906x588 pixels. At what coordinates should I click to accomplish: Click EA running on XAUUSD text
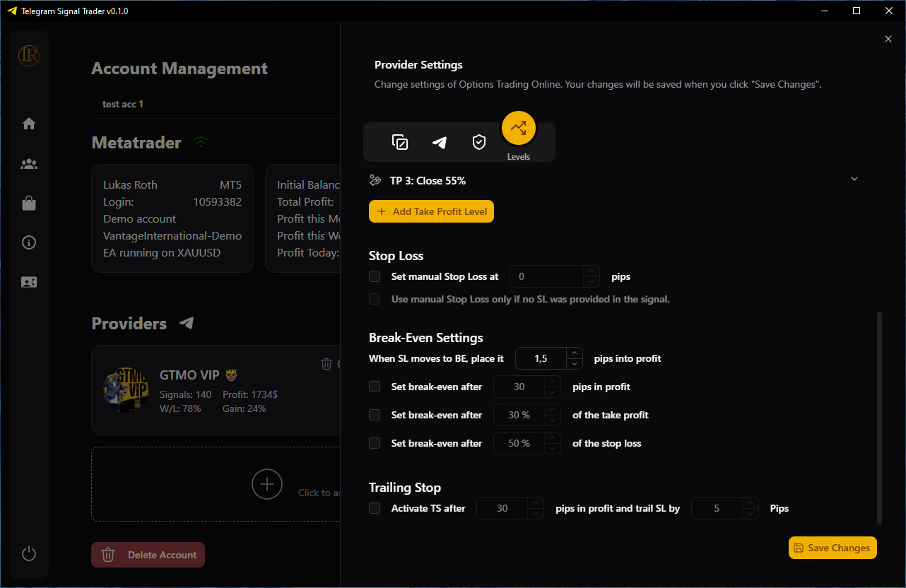tap(162, 252)
